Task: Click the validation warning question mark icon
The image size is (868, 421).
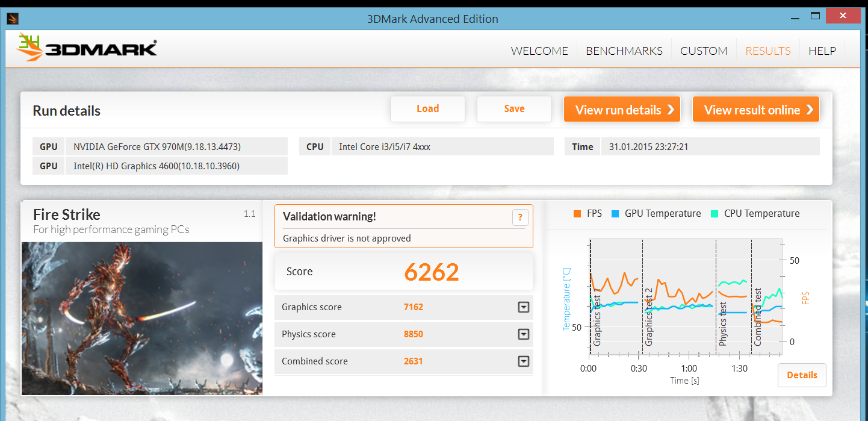Action: coord(519,218)
